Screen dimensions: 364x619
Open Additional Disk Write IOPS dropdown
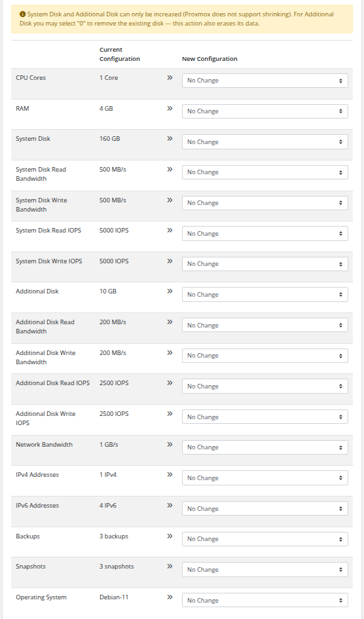264,417
